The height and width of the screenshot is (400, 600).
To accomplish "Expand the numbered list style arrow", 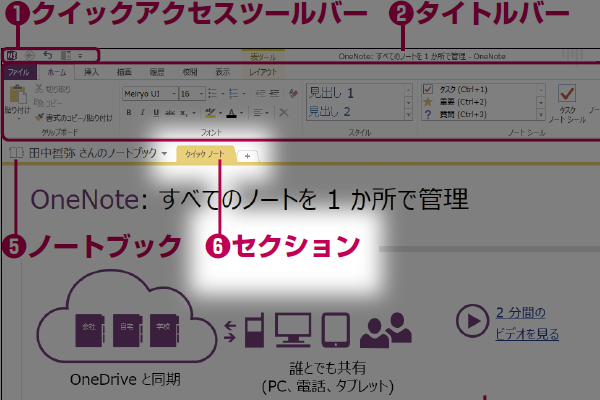I will (x=243, y=94).
